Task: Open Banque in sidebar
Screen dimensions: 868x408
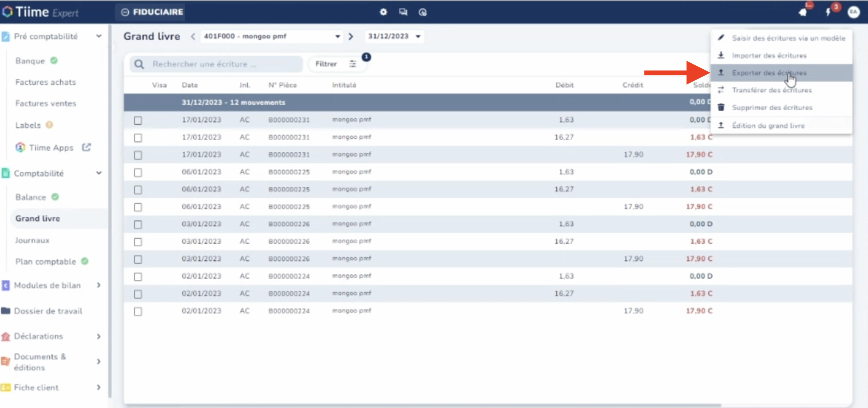Action: pyautogui.click(x=30, y=61)
